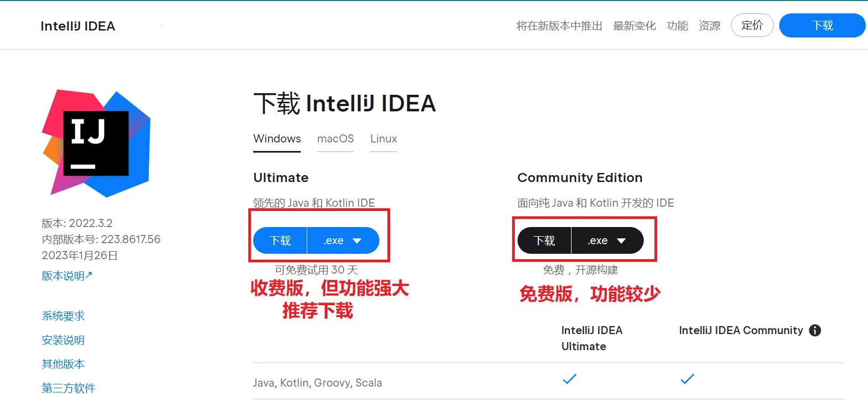Click the 面向纯 Java 和 Kotlin 开发的 IDE description
The width and height of the screenshot is (868, 408).
coord(596,203)
